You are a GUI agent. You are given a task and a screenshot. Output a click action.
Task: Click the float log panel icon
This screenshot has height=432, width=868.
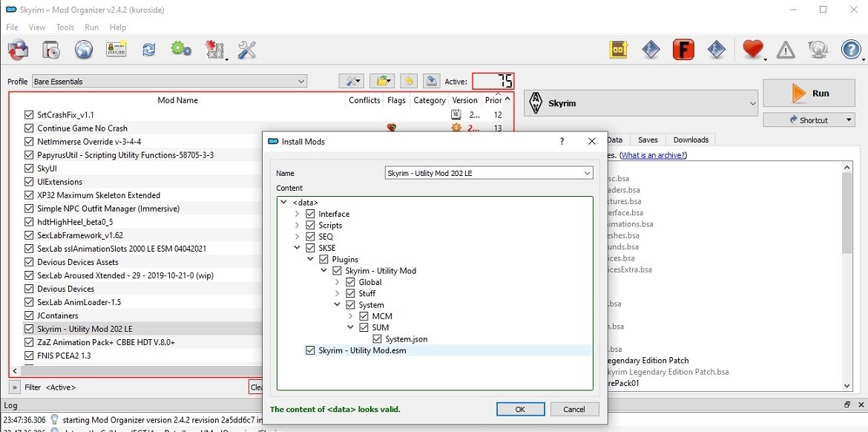point(847,405)
